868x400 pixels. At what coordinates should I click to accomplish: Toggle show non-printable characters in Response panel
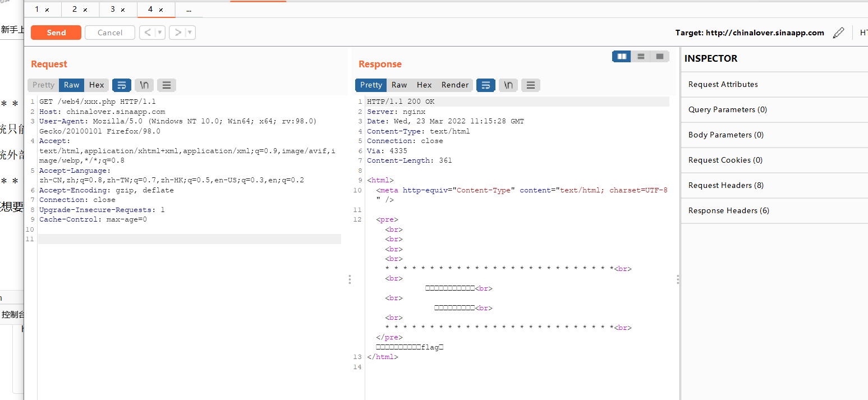coord(508,85)
